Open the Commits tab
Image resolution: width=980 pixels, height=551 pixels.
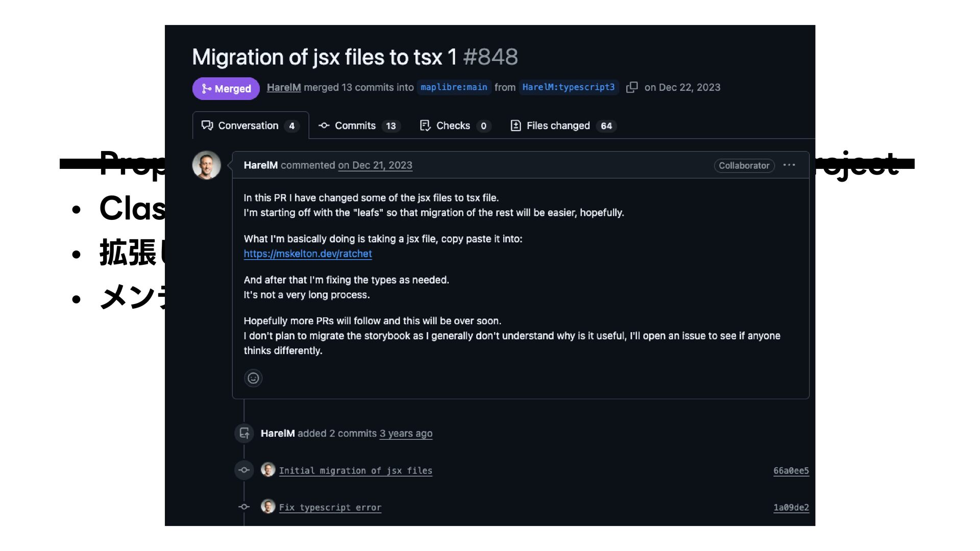coord(359,126)
